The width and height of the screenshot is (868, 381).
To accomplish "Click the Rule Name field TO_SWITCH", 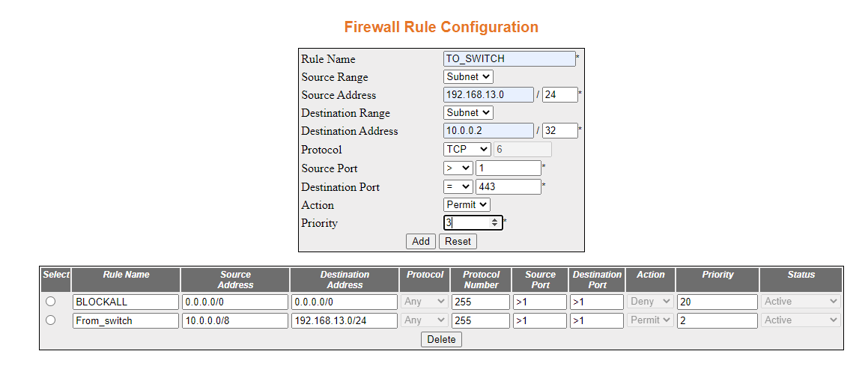I will tap(509, 58).
